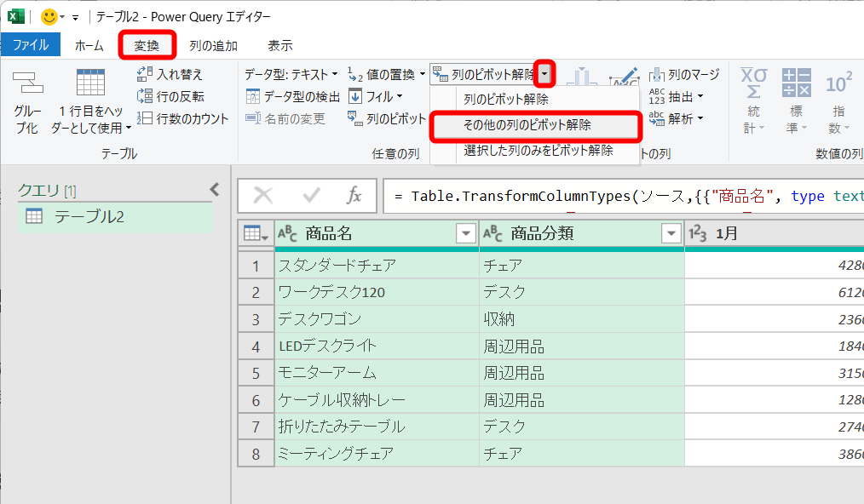Click the LEDデスクライト cell
The width and height of the screenshot is (864, 504).
click(377, 346)
